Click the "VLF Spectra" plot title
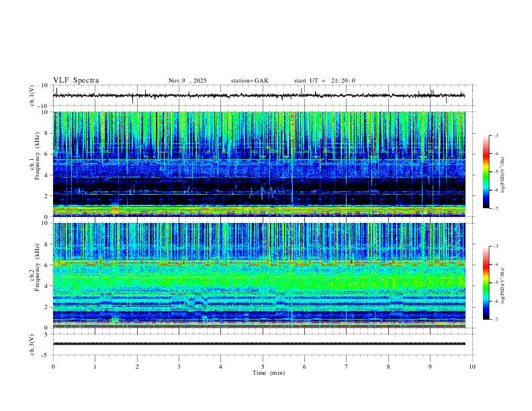Screen dimensions: 532x411 point(76,81)
